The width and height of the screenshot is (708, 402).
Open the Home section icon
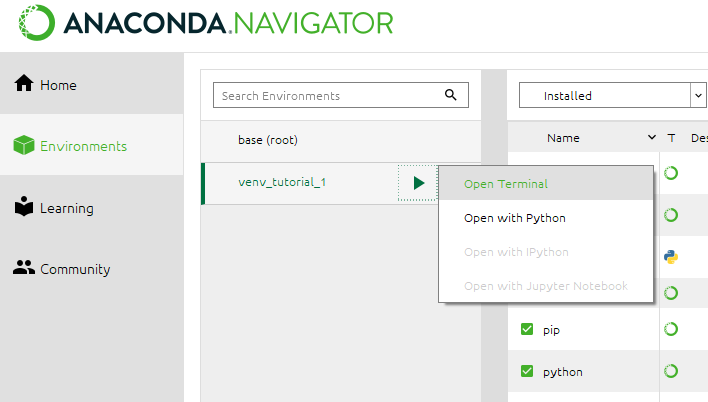pyautogui.click(x=23, y=83)
